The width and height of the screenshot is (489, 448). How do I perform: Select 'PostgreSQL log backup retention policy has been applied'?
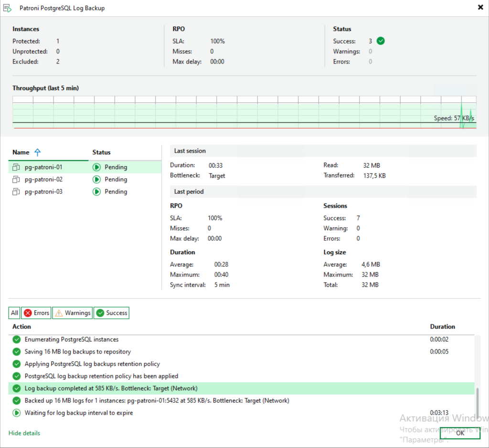click(241, 376)
